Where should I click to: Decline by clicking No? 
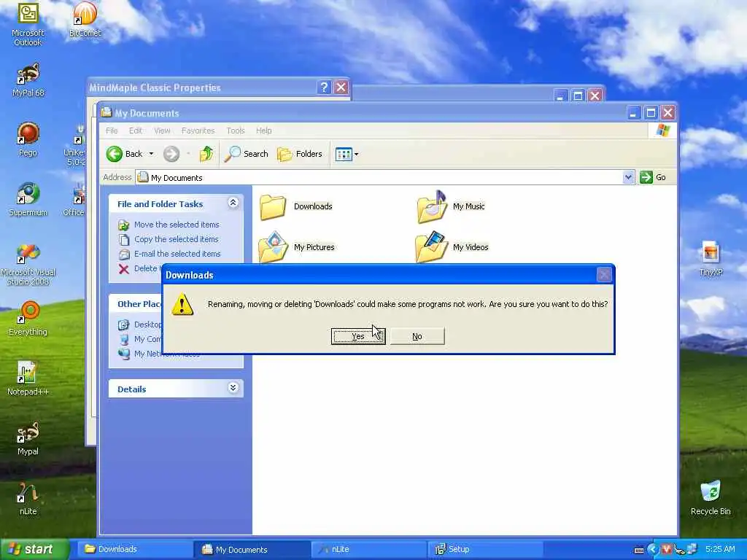(x=417, y=336)
